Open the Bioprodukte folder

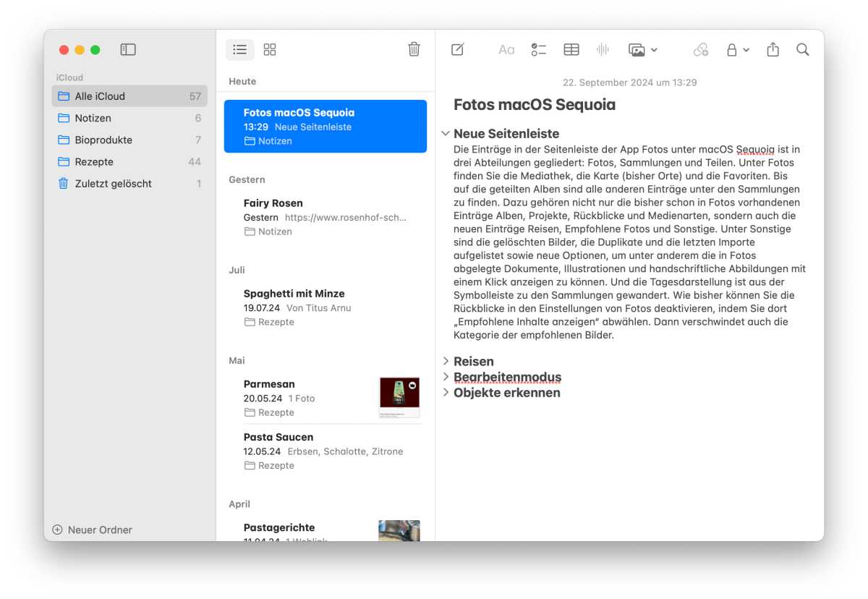(129, 140)
